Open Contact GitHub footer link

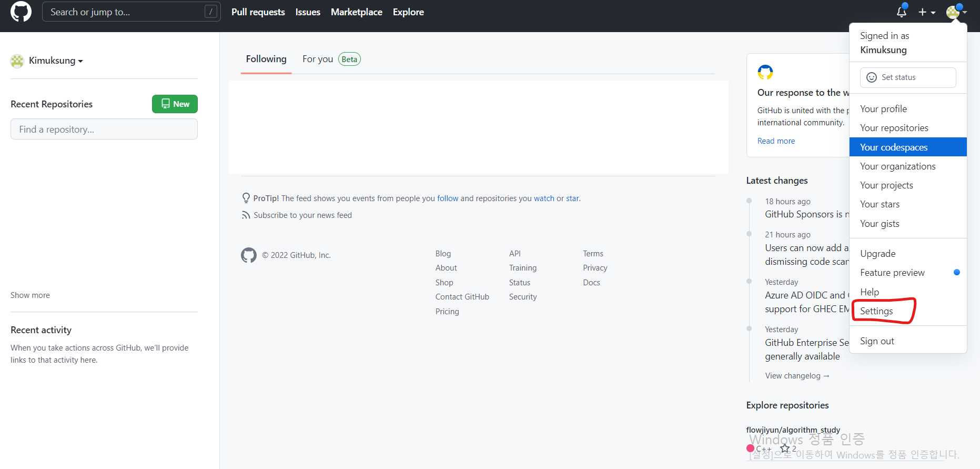coord(462,297)
